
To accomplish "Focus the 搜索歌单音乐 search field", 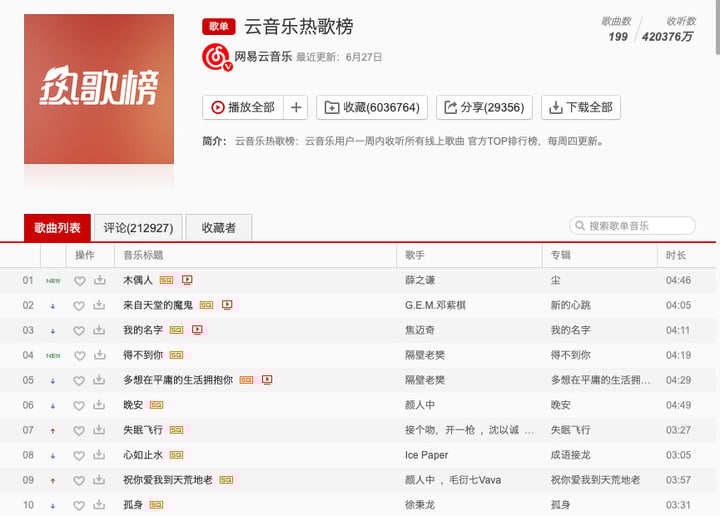I will pyautogui.click(x=632, y=226).
